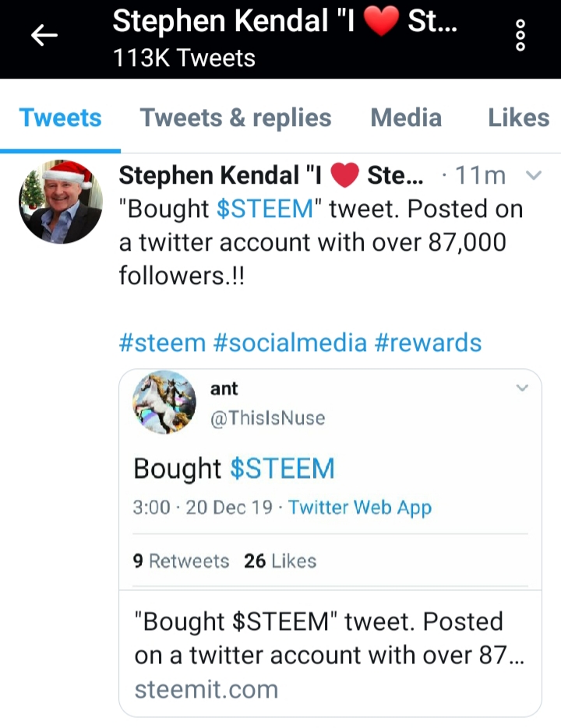The width and height of the screenshot is (561, 728).
Task: Open the Twitter Web App source link
Action: coord(360,508)
